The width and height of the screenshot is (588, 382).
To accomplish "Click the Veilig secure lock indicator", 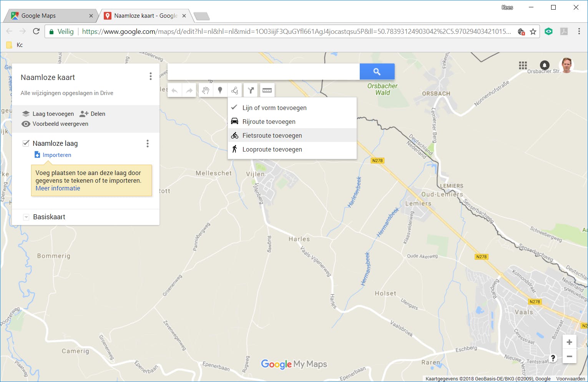I will pyautogui.click(x=61, y=32).
